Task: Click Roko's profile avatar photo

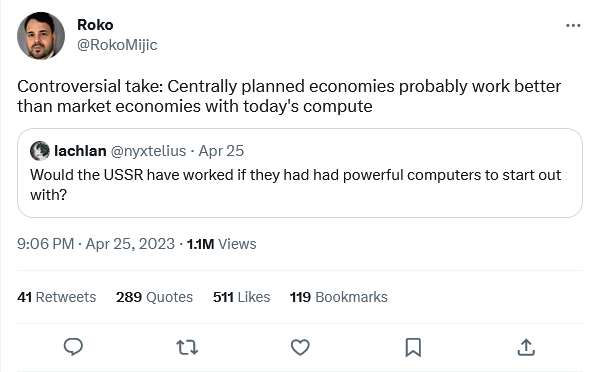Action: 41,36
